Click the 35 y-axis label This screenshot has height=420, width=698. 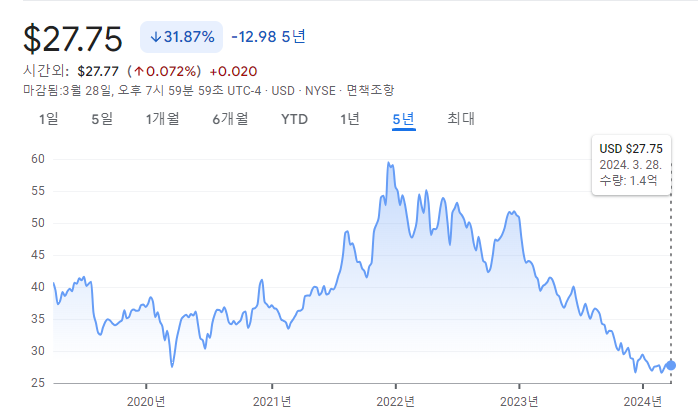(x=38, y=319)
